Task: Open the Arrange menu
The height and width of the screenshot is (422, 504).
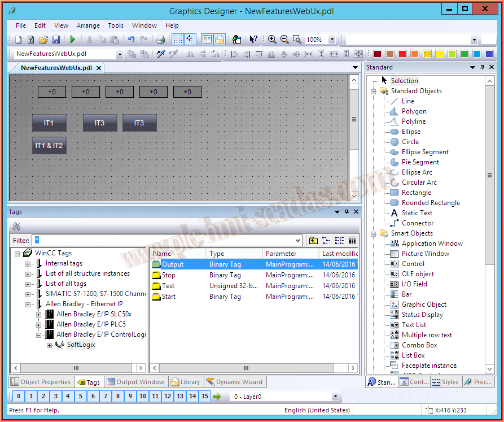Action: tap(88, 25)
